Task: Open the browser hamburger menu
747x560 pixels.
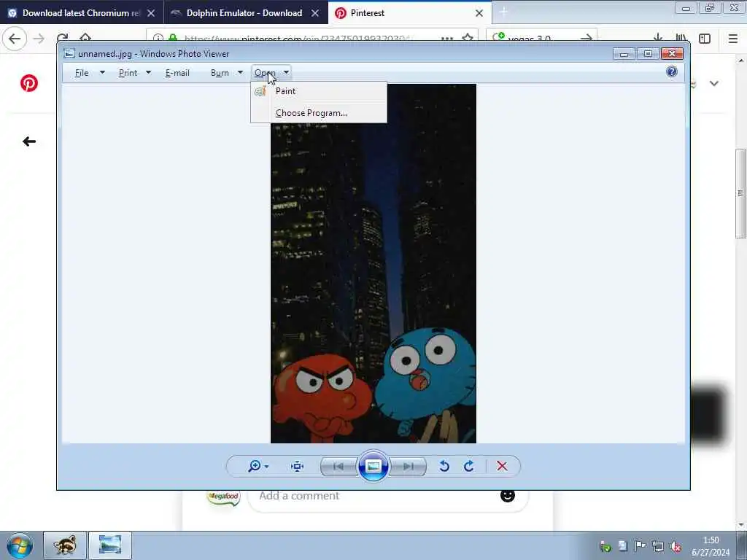Action: 733,39
